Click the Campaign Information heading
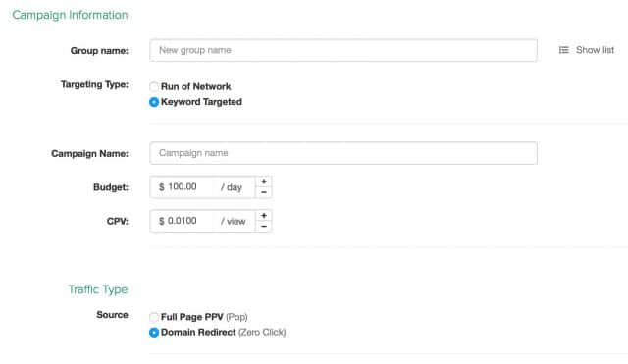Screen dimensions: 628x364 [70, 16]
